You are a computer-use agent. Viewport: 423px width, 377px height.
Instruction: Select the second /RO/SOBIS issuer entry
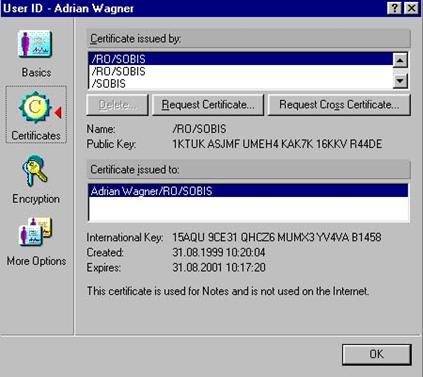tap(240, 71)
